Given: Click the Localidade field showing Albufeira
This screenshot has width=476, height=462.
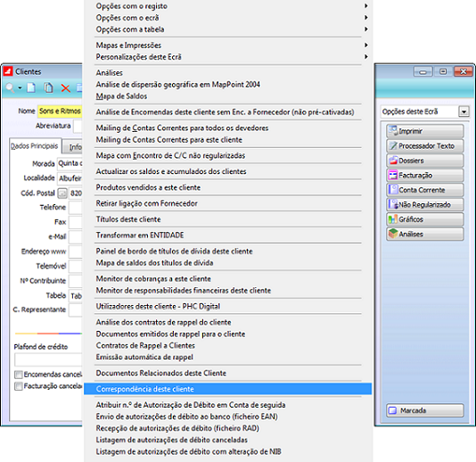Looking at the screenshot, I should click(x=70, y=178).
